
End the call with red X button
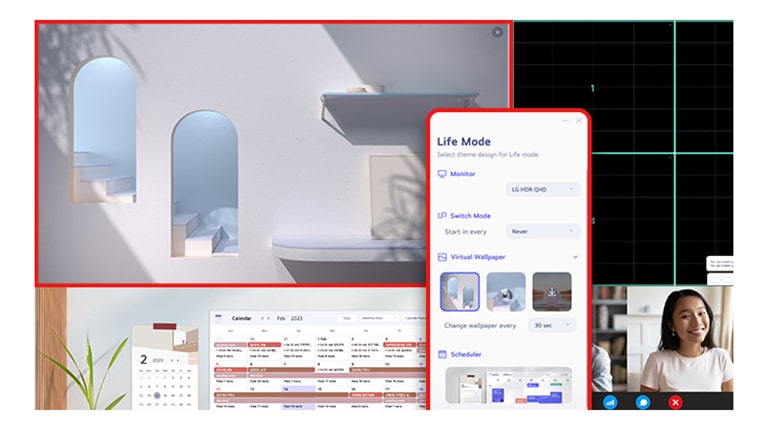click(x=676, y=402)
